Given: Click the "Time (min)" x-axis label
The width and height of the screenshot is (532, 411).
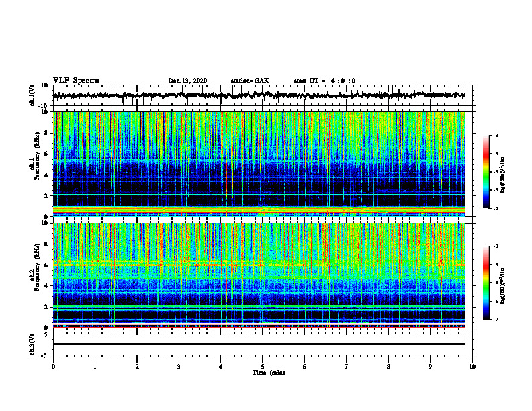Looking at the screenshot, I should (x=269, y=373).
